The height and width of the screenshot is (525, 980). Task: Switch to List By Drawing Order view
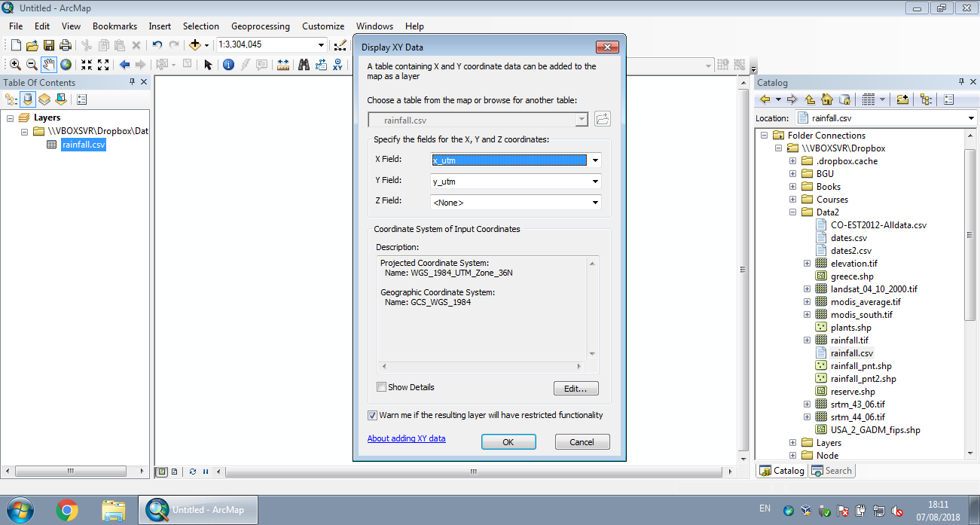pos(11,99)
